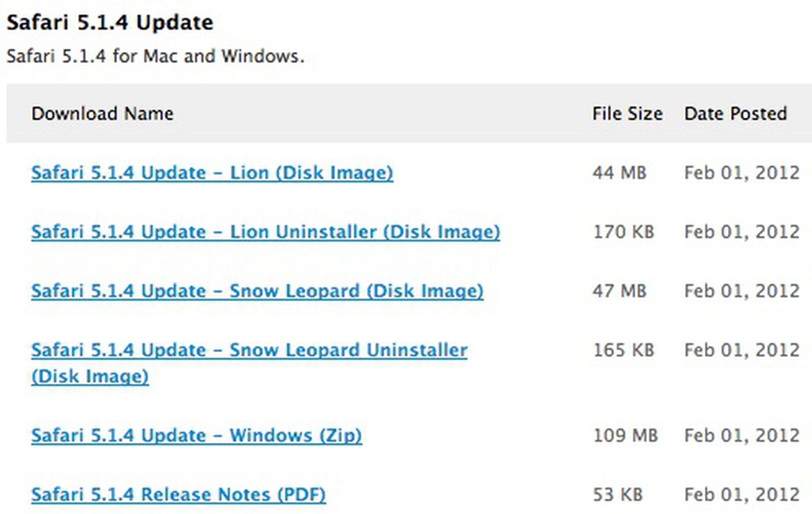
Task: Click the Download Name column header
Action: [102, 114]
